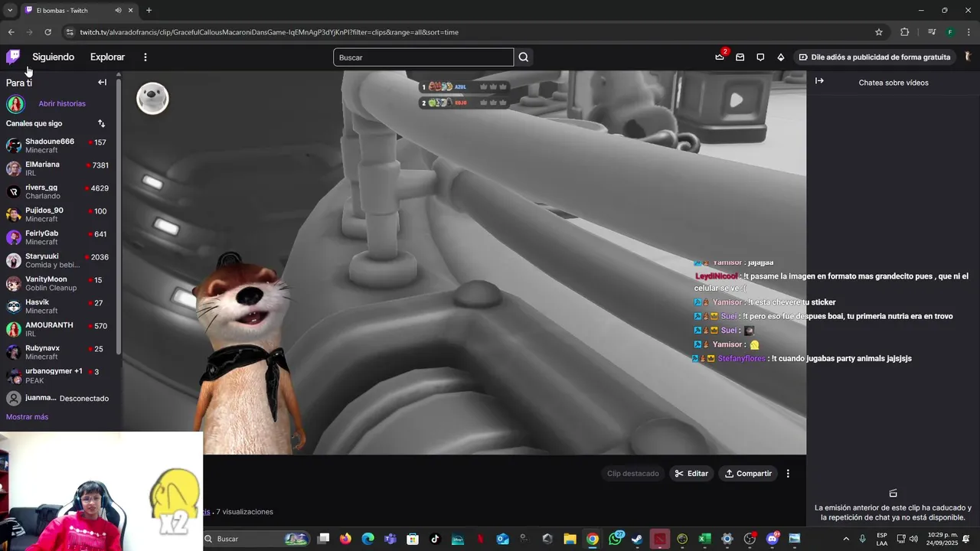
Task: Open the Siguiendo tab
Action: pos(54,57)
